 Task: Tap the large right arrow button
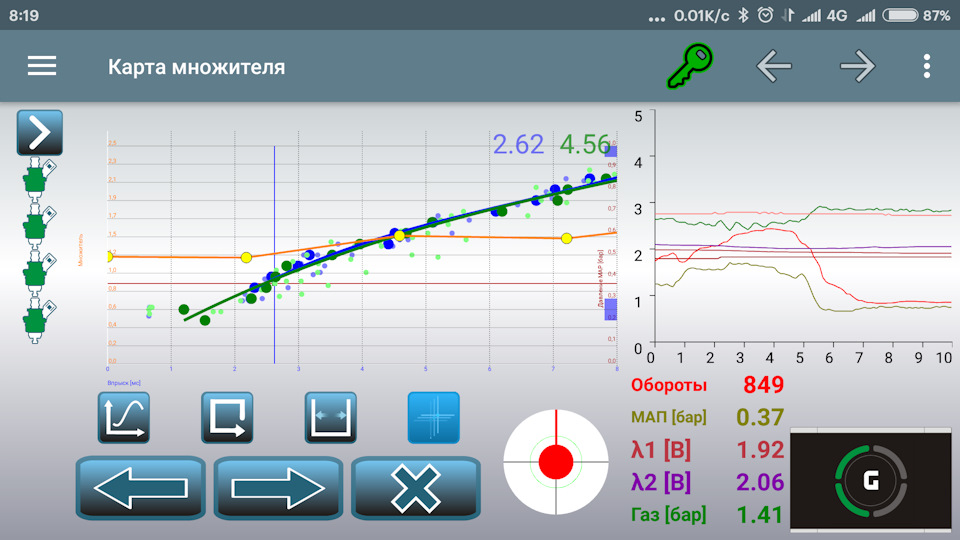coord(278,488)
